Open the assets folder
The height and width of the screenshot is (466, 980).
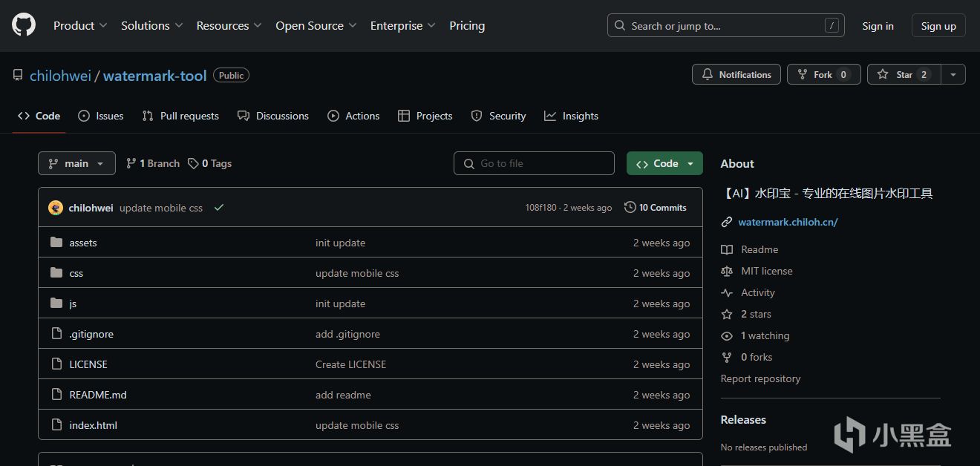(83, 243)
